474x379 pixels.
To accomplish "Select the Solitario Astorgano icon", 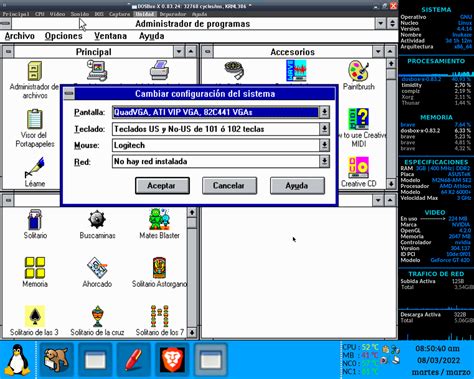I will 159,268.
